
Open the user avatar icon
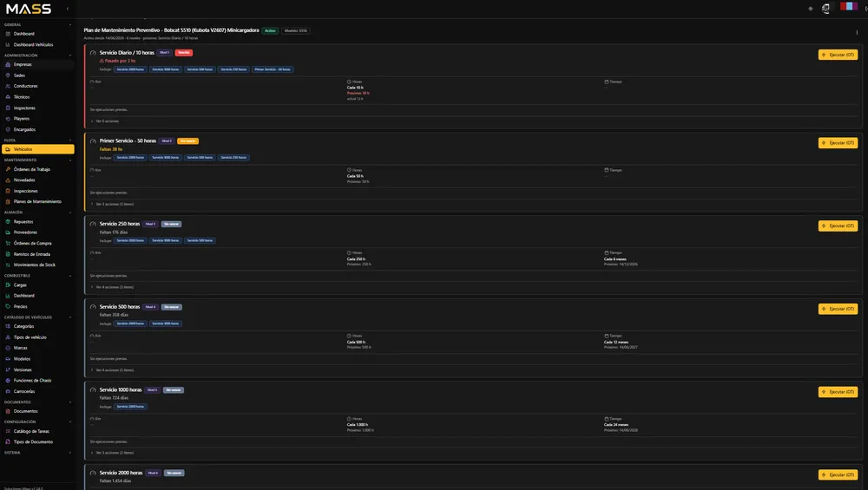[x=825, y=8]
